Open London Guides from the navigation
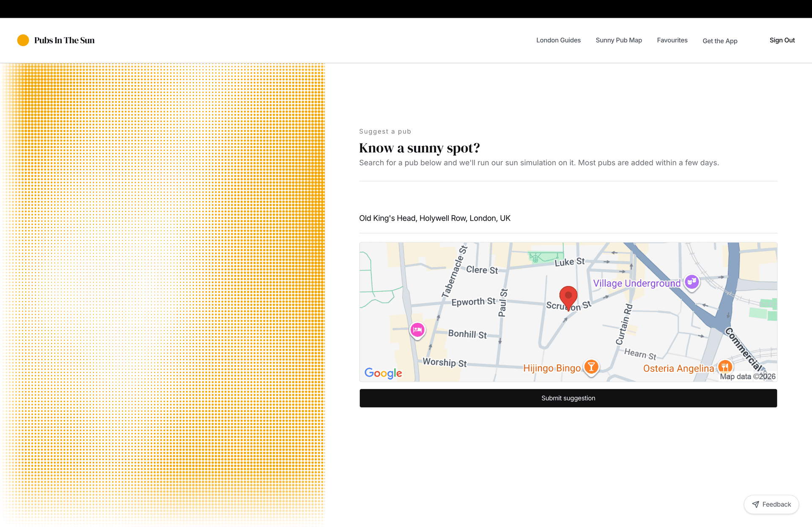812x527 pixels. click(x=558, y=40)
